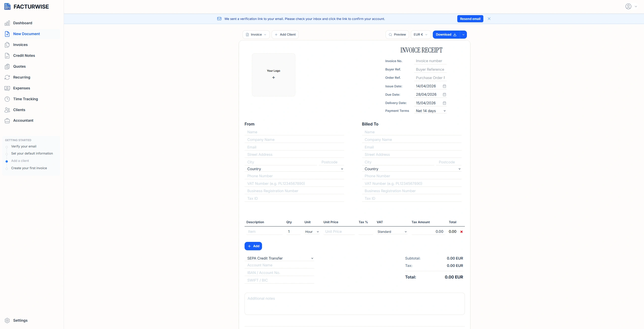Open Settings from the sidebar

click(x=20, y=320)
